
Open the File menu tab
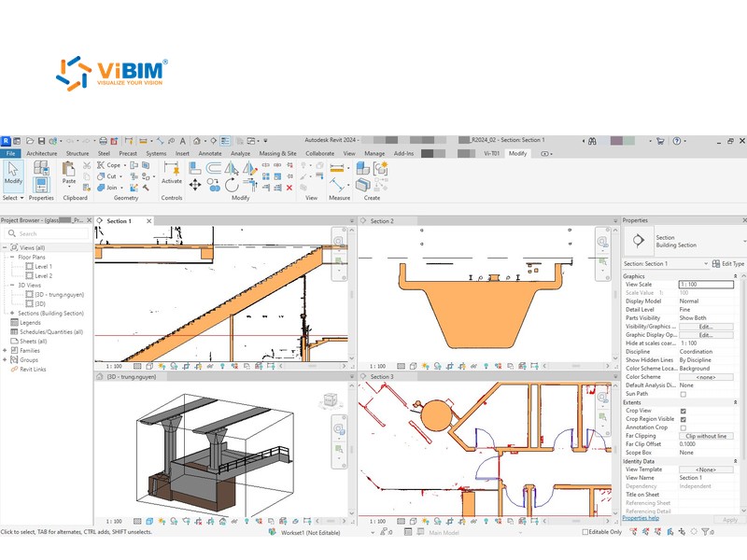pos(10,154)
